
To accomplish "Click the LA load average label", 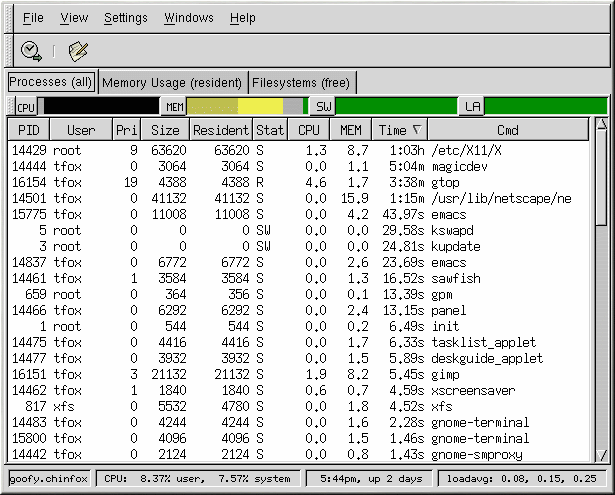I will click(x=470, y=106).
